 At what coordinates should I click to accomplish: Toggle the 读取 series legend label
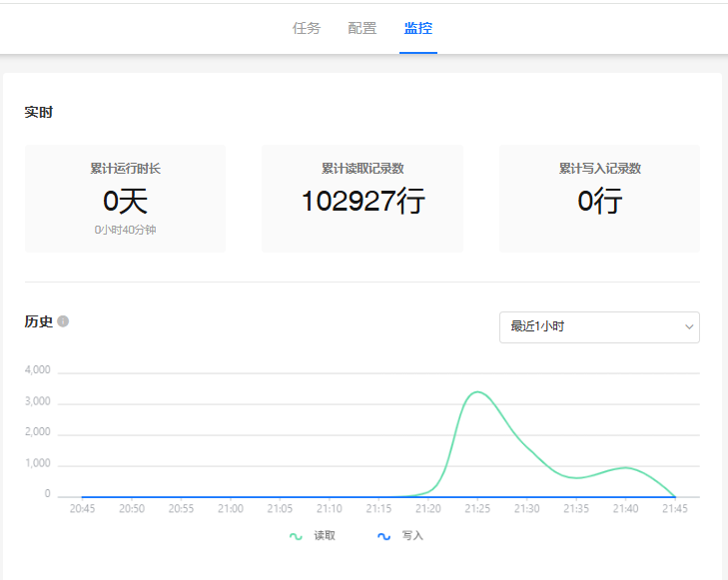coord(325,536)
